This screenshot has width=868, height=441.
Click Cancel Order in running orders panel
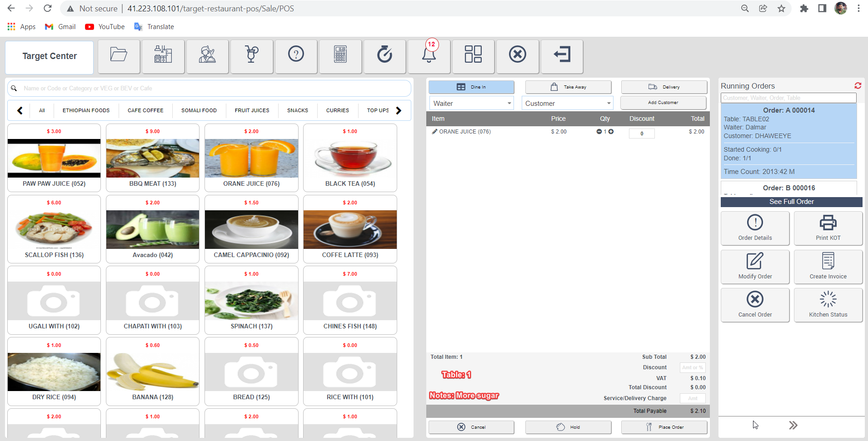point(755,305)
